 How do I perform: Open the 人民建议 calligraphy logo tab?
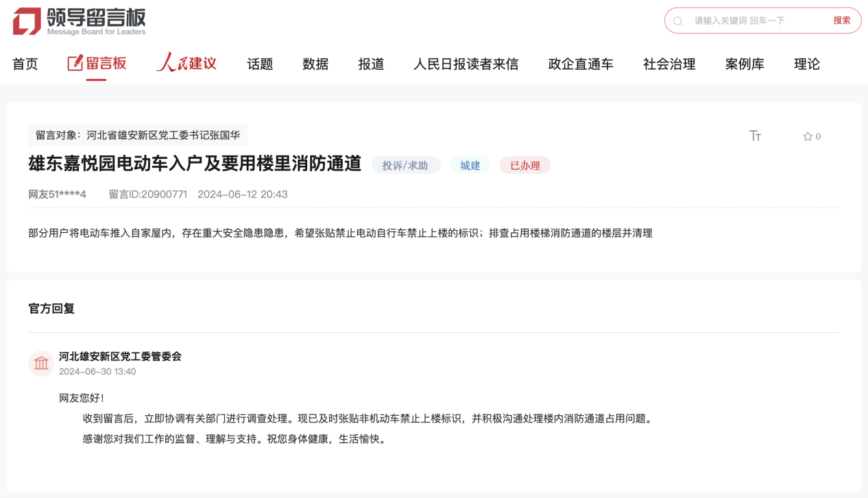186,64
